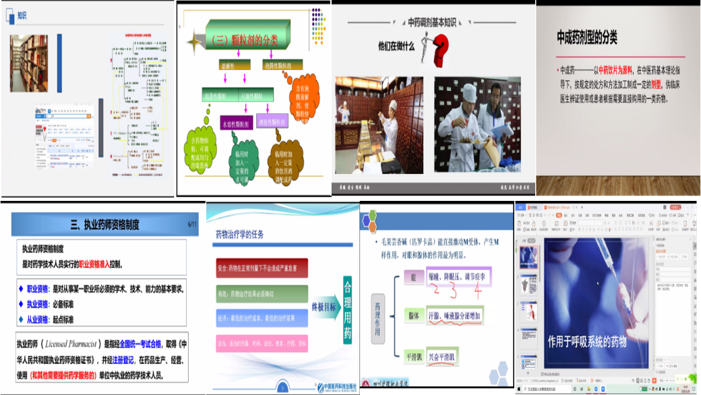
Task: Open a new WPS document tab
Action: (582, 207)
